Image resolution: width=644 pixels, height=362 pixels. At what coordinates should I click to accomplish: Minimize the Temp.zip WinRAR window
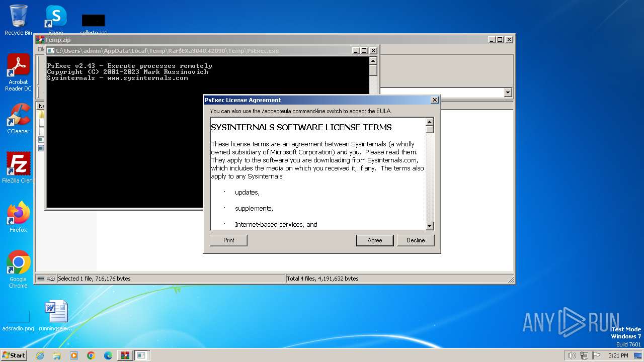491,40
